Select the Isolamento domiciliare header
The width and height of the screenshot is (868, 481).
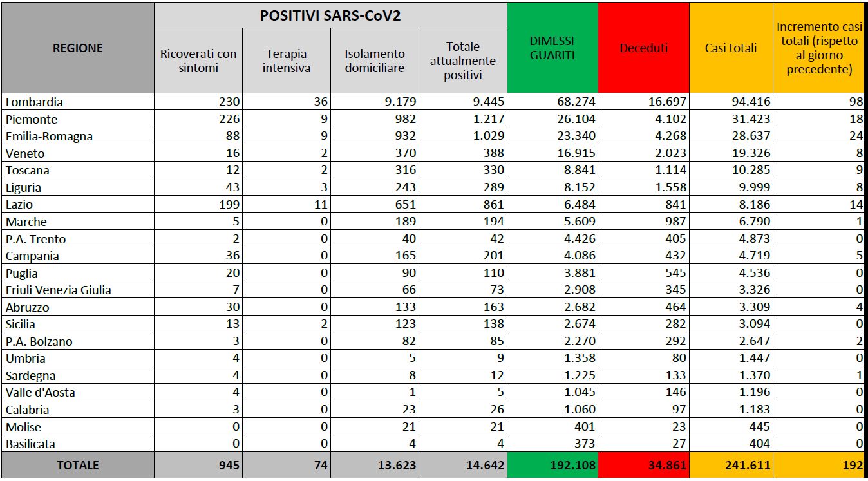click(375, 61)
